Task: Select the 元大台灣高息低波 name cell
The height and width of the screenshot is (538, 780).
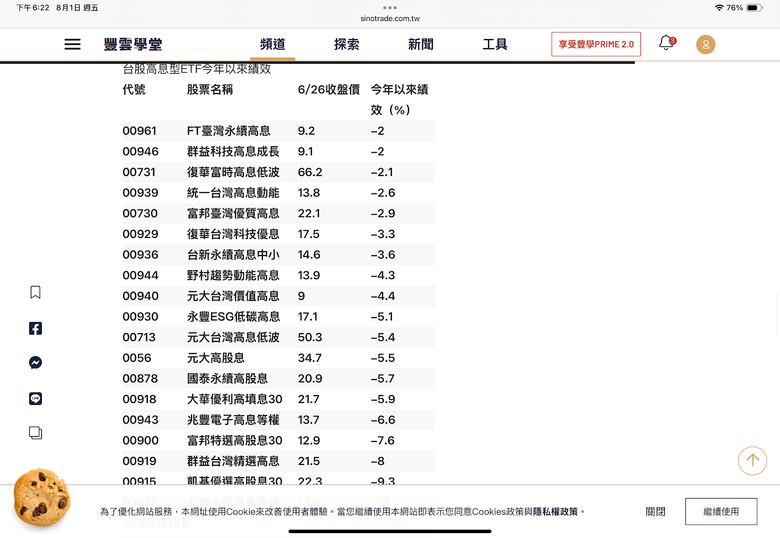Action: [x=233, y=337]
